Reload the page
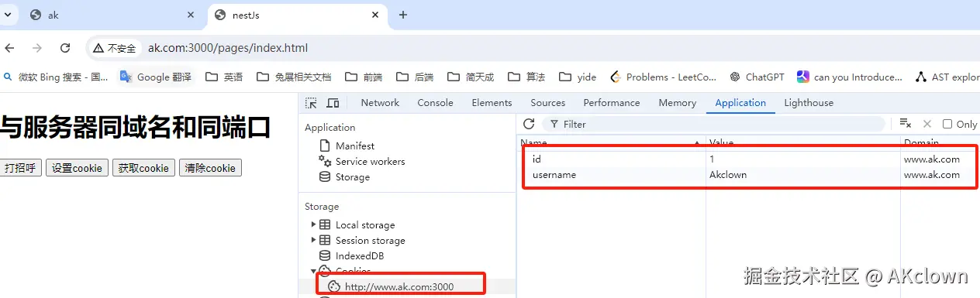The width and height of the screenshot is (980, 298). (x=65, y=48)
